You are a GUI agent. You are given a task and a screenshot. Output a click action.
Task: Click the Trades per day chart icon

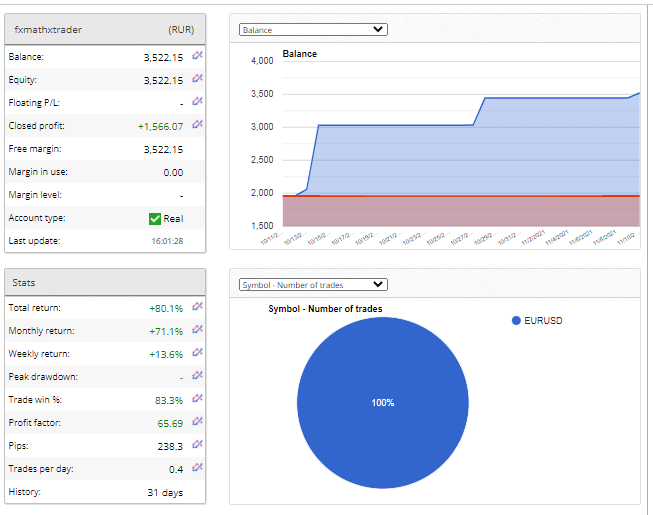tap(197, 468)
